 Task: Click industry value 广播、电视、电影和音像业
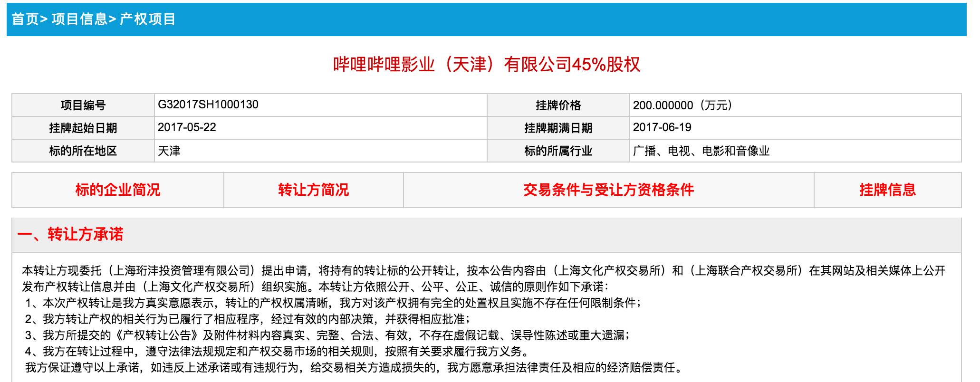coord(701,151)
